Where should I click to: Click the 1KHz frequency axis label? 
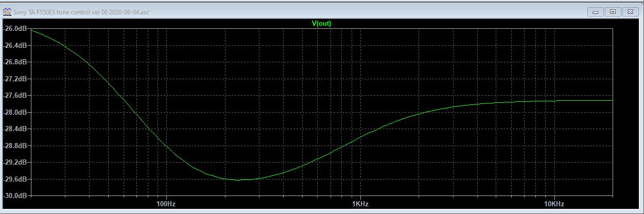pos(360,204)
